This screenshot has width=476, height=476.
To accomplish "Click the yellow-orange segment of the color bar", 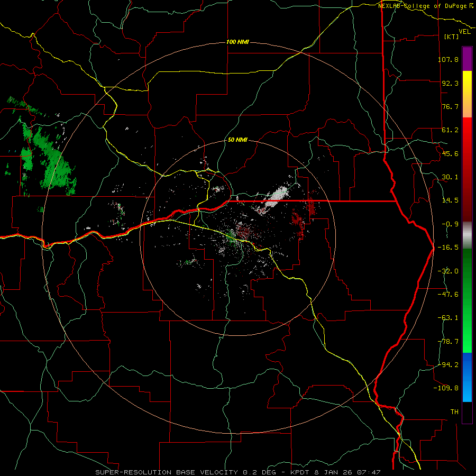I will (467, 94).
